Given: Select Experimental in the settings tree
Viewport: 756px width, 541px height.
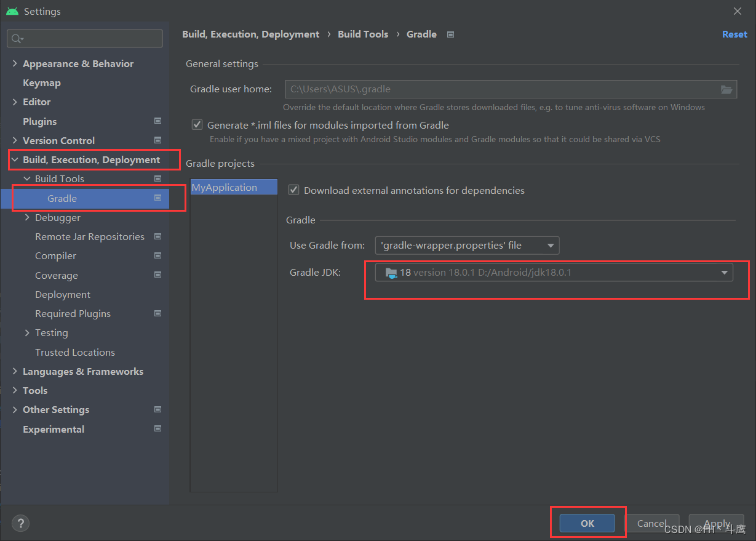Looking at the screenshot, I should [x=54, y=429].
